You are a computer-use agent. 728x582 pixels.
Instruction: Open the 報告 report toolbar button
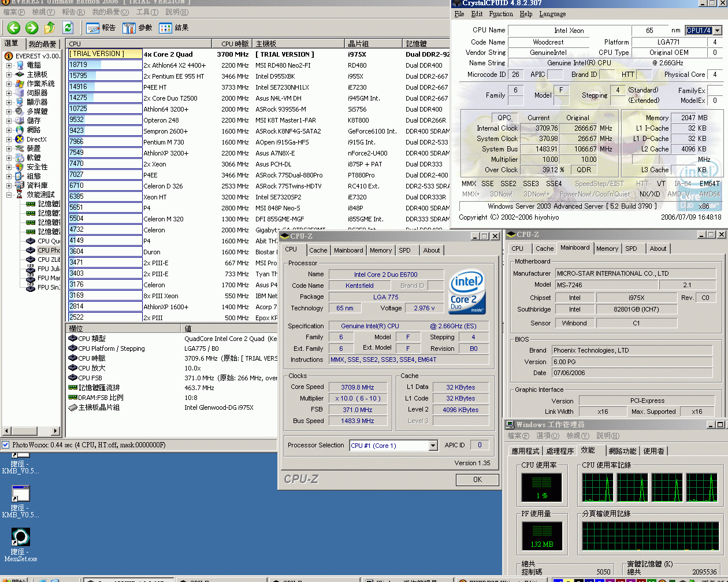[101, 28]
